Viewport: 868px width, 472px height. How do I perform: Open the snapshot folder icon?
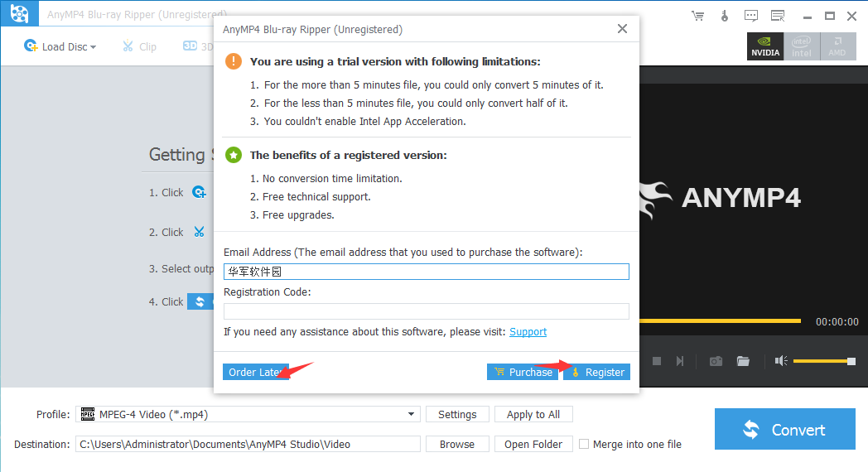743,361
